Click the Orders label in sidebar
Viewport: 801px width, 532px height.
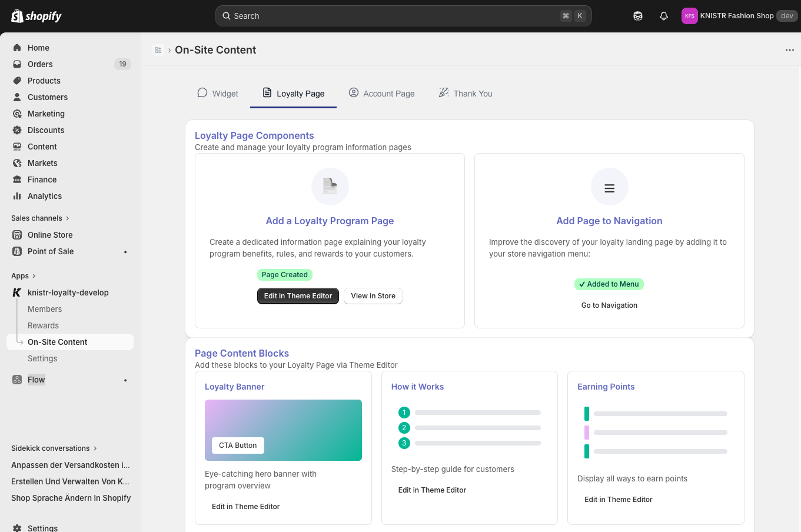(40, 64)
